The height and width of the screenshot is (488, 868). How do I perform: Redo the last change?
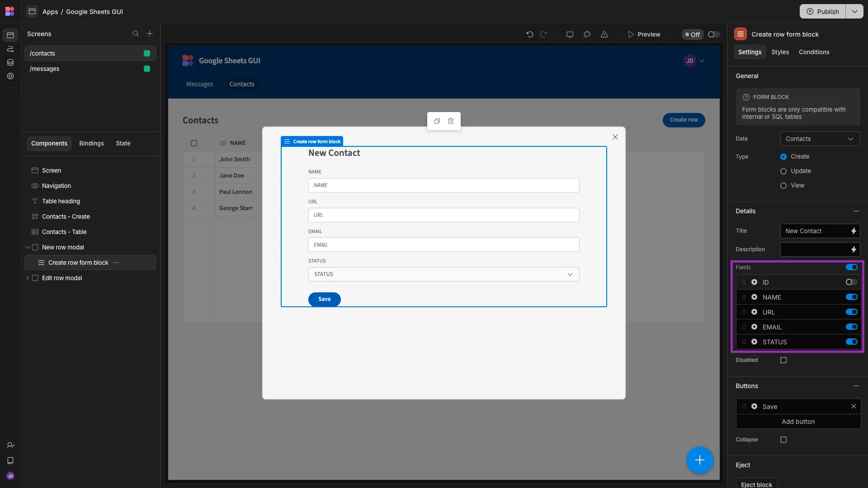pyautogui.click(x=543, y=34)
